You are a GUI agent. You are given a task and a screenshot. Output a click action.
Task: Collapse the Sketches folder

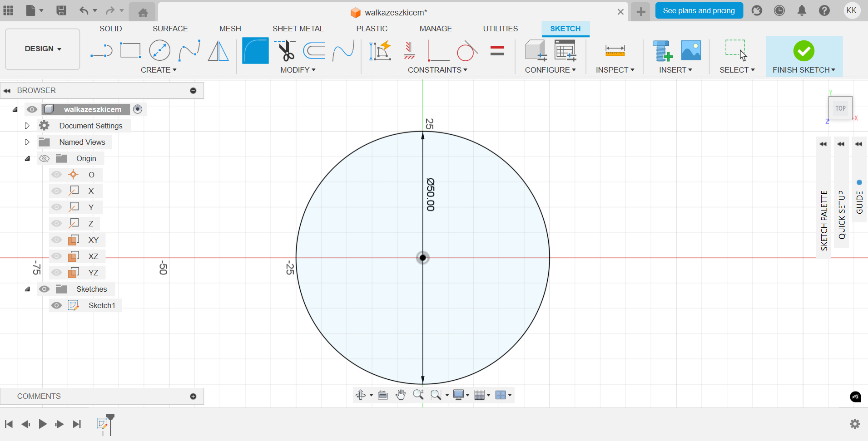(27, 289)
